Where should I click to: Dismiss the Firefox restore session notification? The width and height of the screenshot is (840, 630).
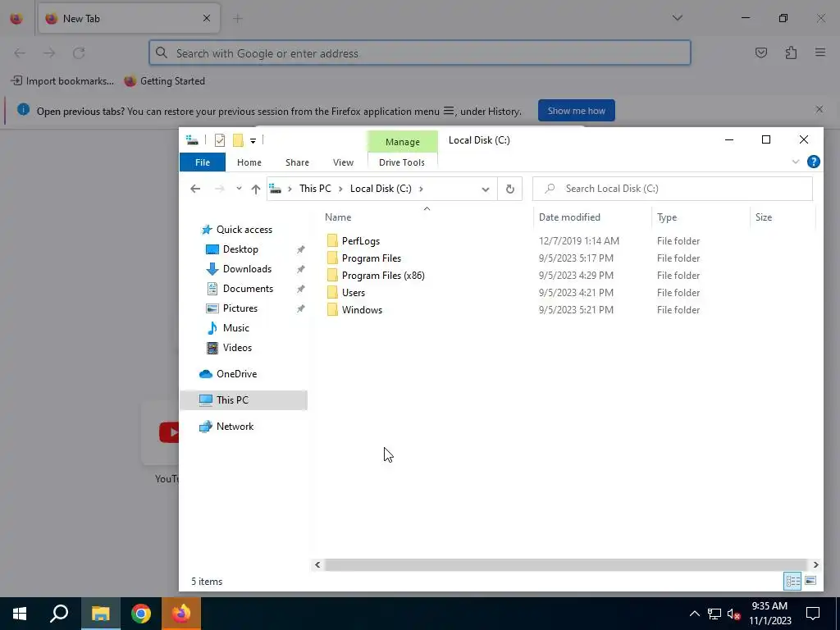pos(819,110)
